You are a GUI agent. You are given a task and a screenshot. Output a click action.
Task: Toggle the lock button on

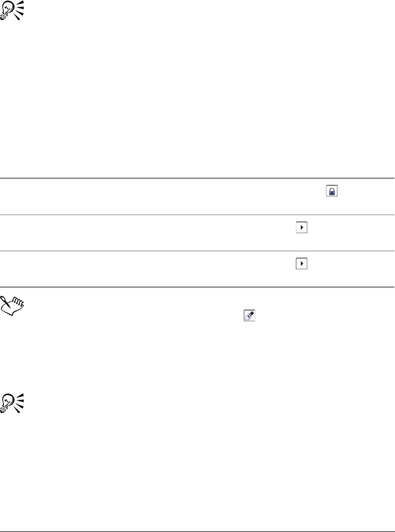[x=331, y=190]
